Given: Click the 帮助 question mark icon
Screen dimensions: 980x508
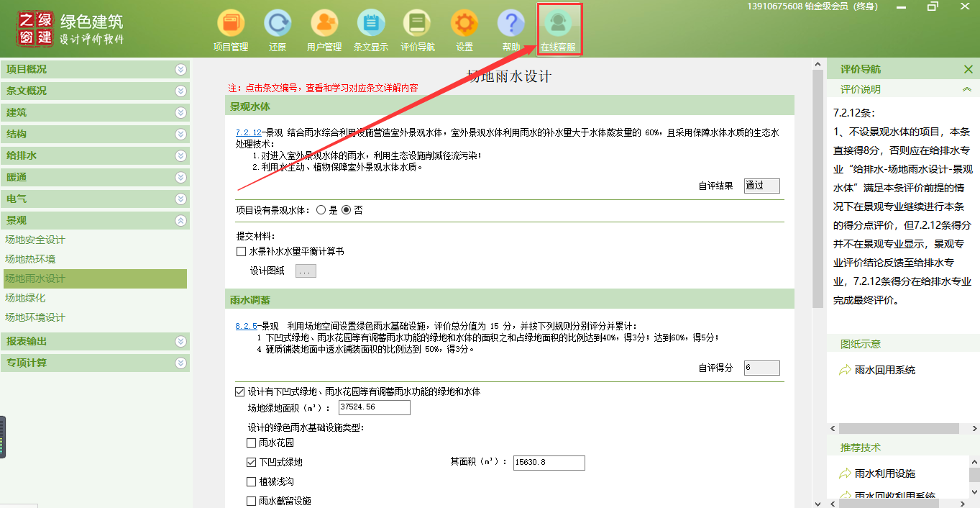Looking at the screenshot, I should (x=511, y=24).
